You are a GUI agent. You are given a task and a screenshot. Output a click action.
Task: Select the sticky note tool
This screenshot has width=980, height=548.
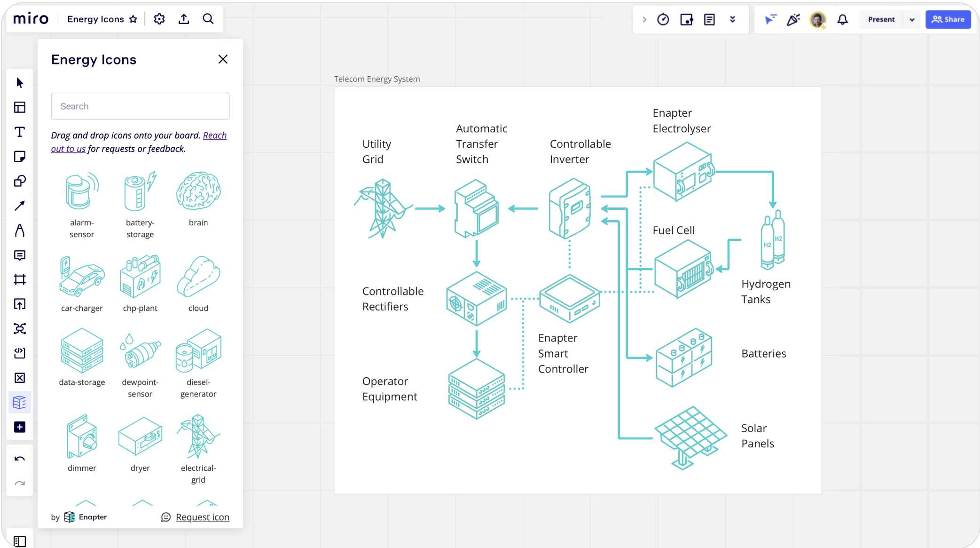[x=19, y=157]
